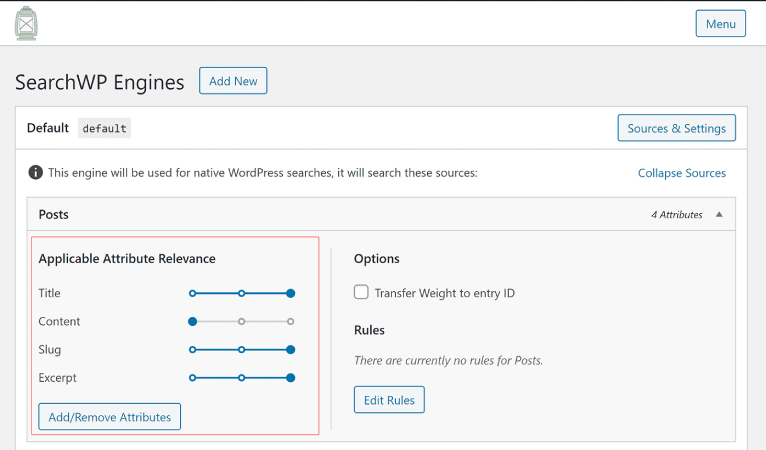This screenshot has height=450, width=766.
Task: Click the Title attribute label
Action: point(49,293)
